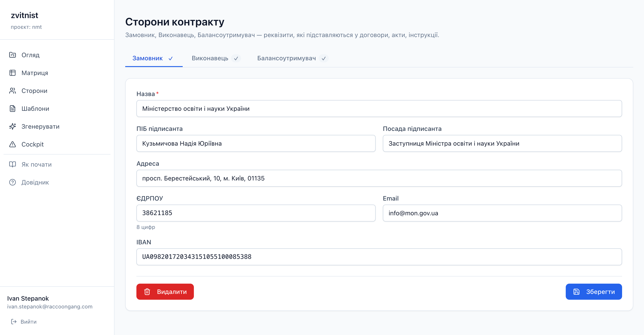Viewport: 644px width, 335px height.
Task: Click the IBAN input field
Action: click(379, 257)
